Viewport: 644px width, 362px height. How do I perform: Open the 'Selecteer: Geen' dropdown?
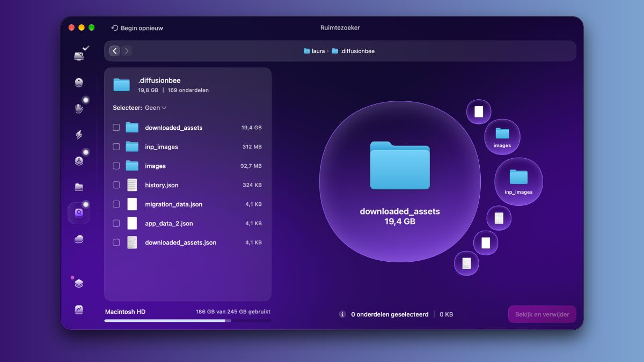140,108
